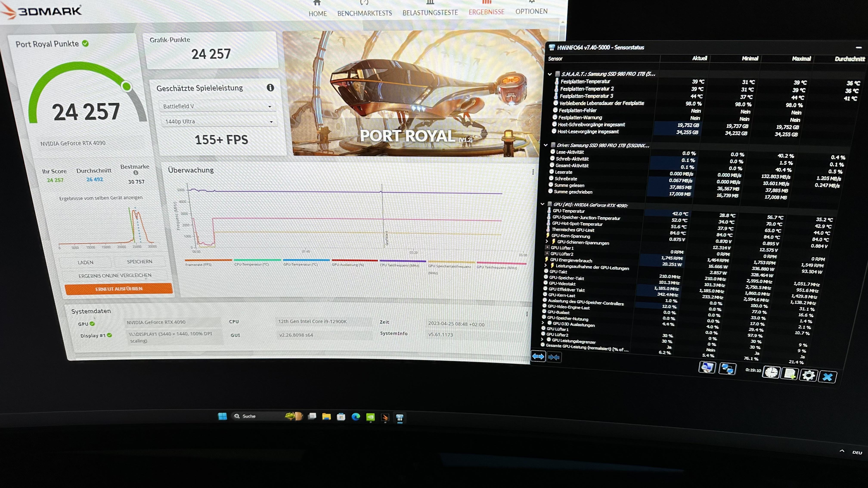
Task: Open NVIDIA app in taskbar
Action: [370, 417]
